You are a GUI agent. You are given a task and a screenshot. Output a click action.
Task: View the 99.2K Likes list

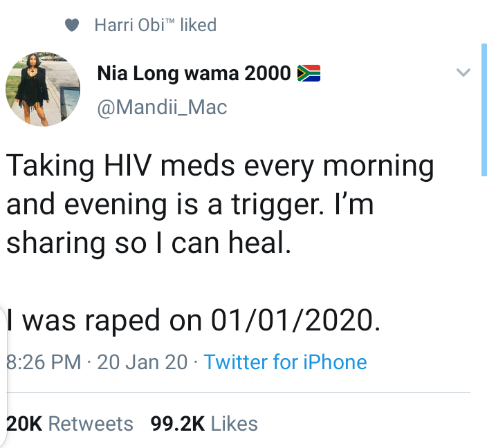(204, 424)
